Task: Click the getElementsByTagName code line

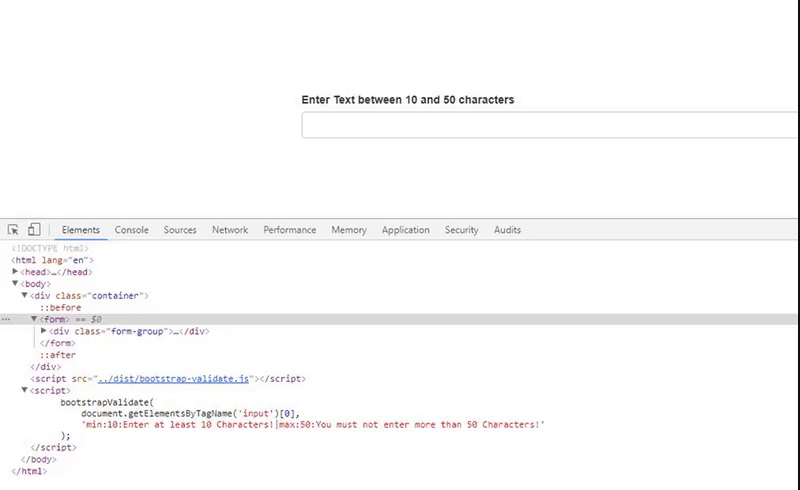Action: 191,413
